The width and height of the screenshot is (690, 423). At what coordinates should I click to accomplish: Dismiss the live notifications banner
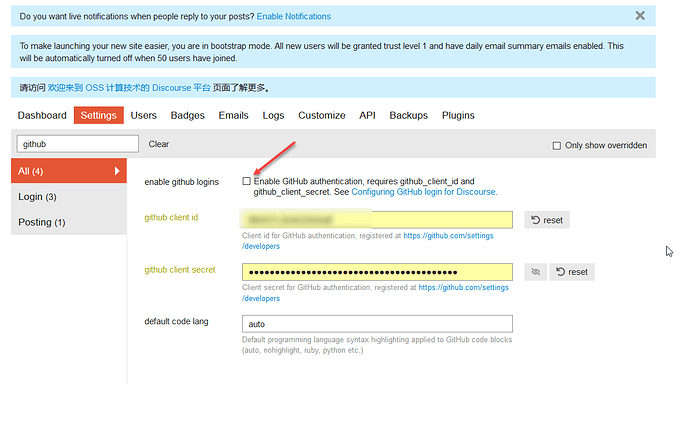pyautogui.click(x=640, y=16)
